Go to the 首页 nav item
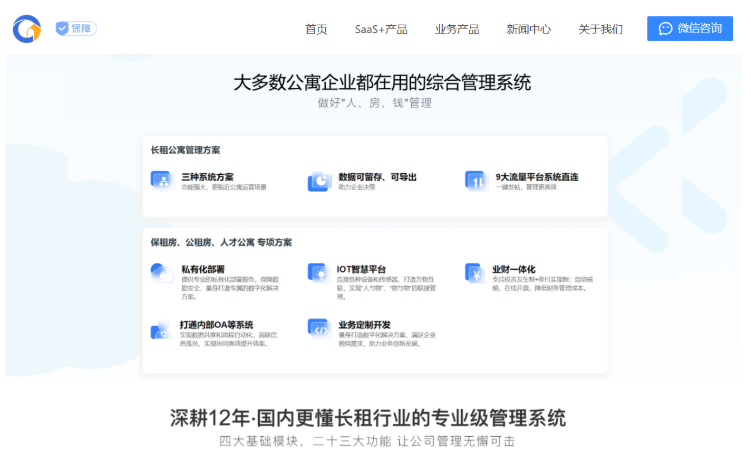The height and width of the screenshot is (459, 751). point(316,29)
